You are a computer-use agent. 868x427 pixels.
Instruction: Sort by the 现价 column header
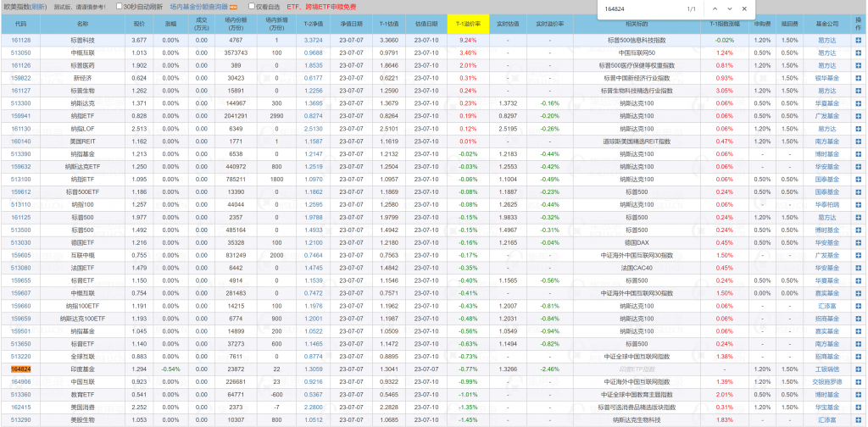[x=139, y=24]
